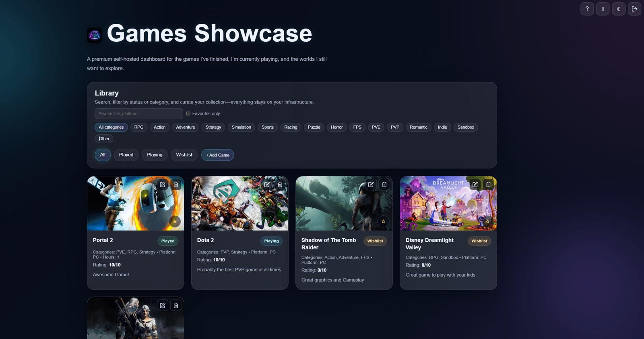This screenshot has height=339, width=644.
Task: Delete Shadow of The Tomb Raider card
Action: [384, 185]
